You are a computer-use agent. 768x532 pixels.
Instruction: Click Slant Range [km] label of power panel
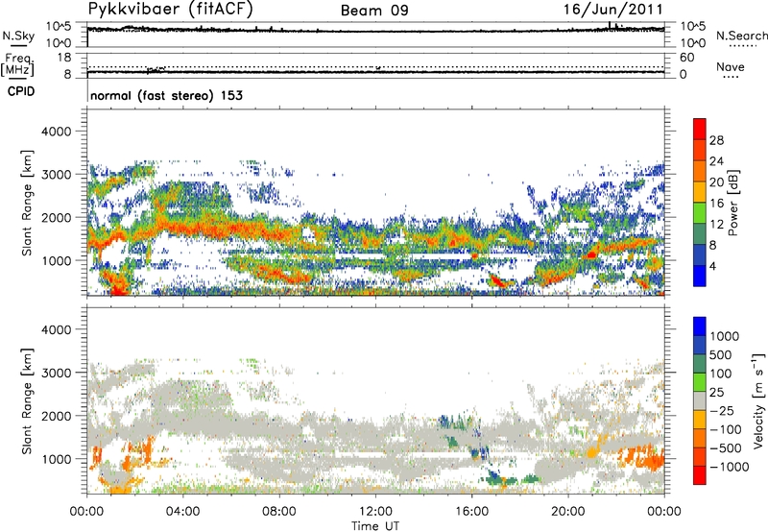point(27,203)
